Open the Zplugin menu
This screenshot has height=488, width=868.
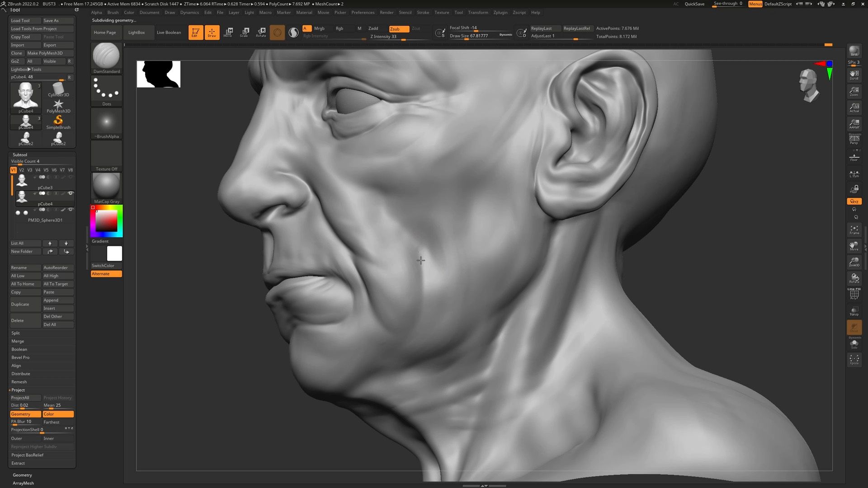(x=500, y=12)
